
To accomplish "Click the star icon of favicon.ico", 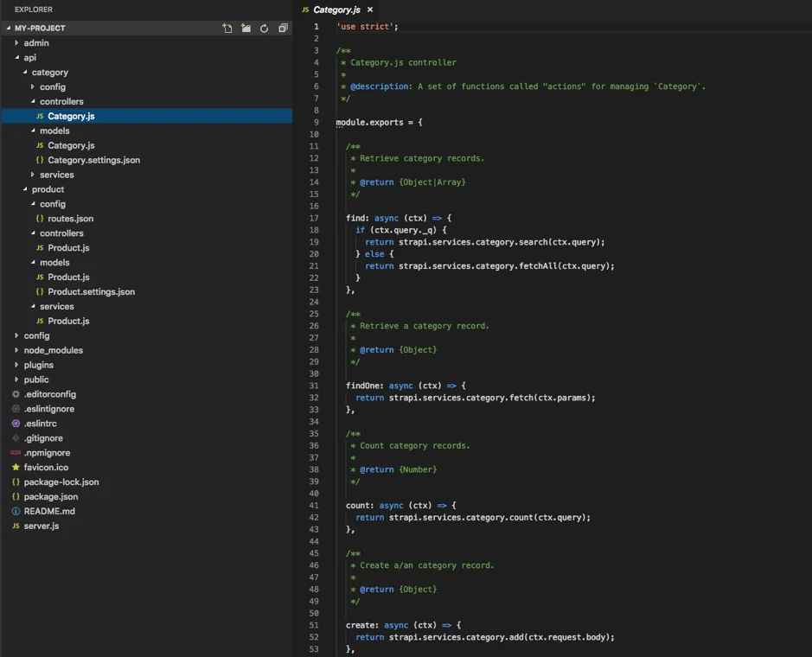I will [16, 467].
